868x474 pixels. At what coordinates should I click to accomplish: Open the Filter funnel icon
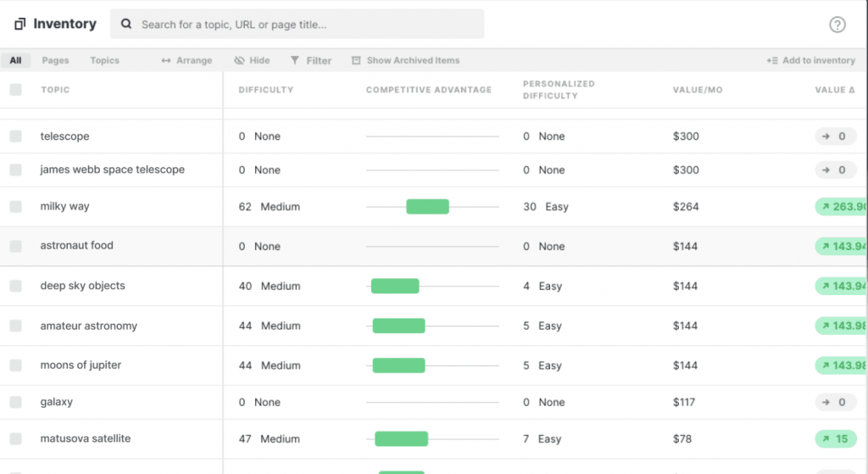click(x=295, y=60)
